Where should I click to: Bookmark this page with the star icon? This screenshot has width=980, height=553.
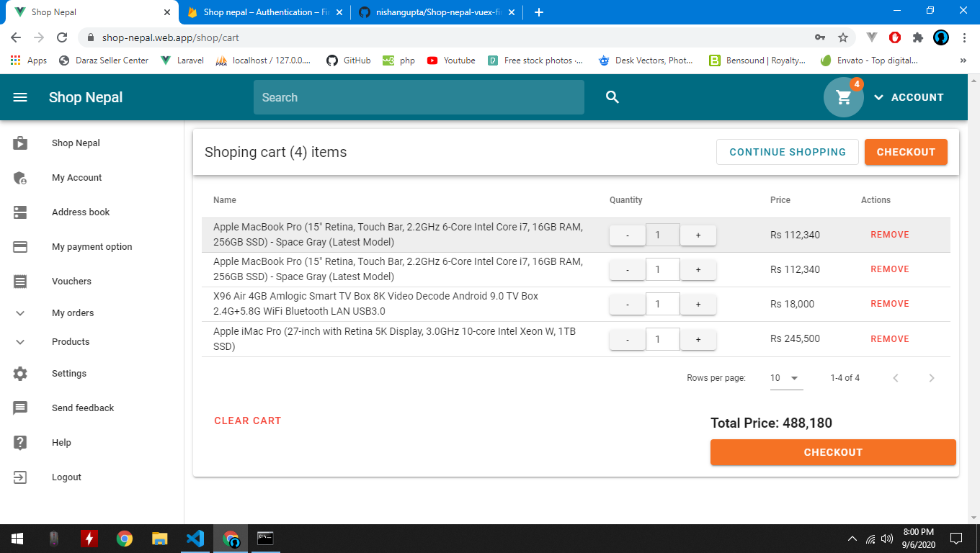coord(843,37)
